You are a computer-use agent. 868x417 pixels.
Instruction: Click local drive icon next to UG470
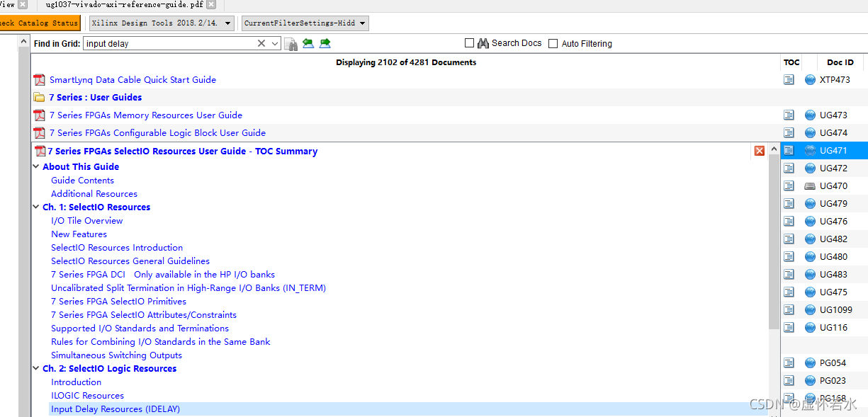(811, 186)
